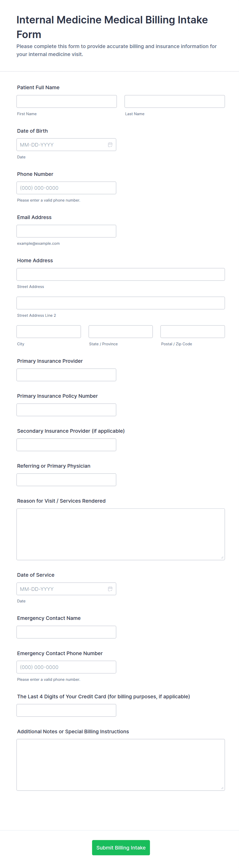Click the Reason for Visit text area

121,534
